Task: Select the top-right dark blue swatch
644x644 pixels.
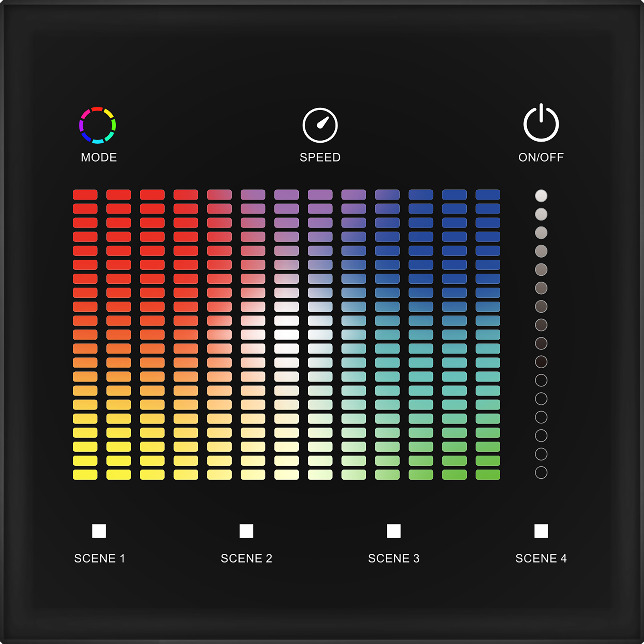Action: click(x=488, y=195)
